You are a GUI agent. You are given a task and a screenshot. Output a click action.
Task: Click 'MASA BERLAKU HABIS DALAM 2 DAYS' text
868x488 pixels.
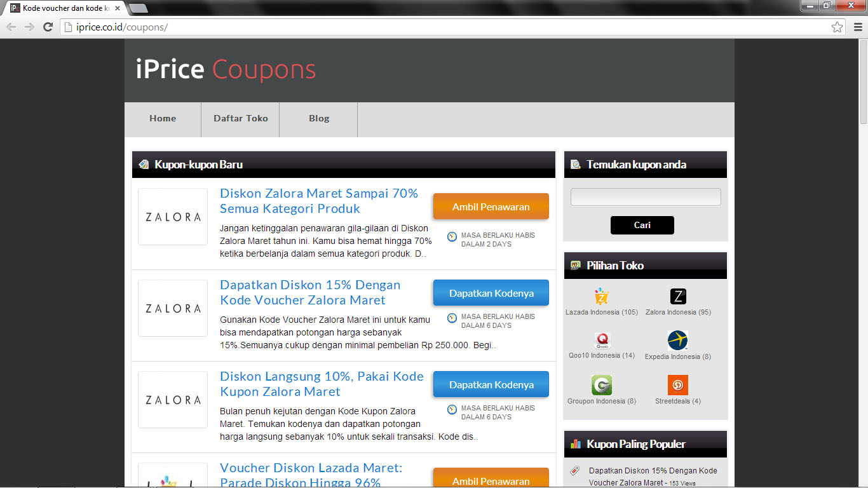(x=498, y=240)
